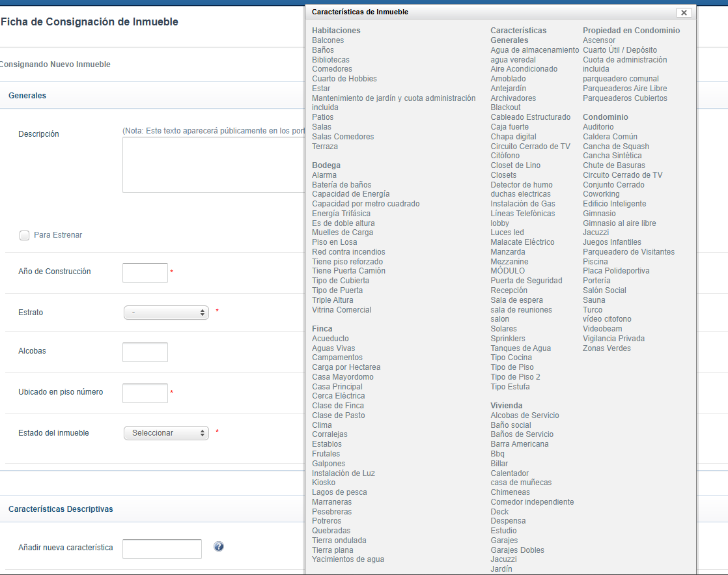Select Salas Comedores feature
This screenshot has width=728, height=575.
coord(343,137)
